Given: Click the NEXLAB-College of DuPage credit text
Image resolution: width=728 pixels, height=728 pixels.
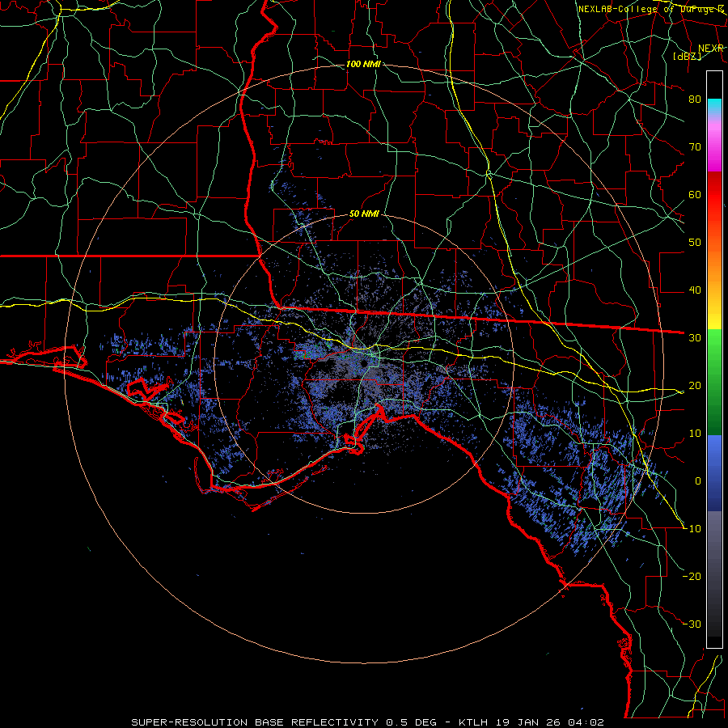Looking at the screenshot, I should [650, 9].
